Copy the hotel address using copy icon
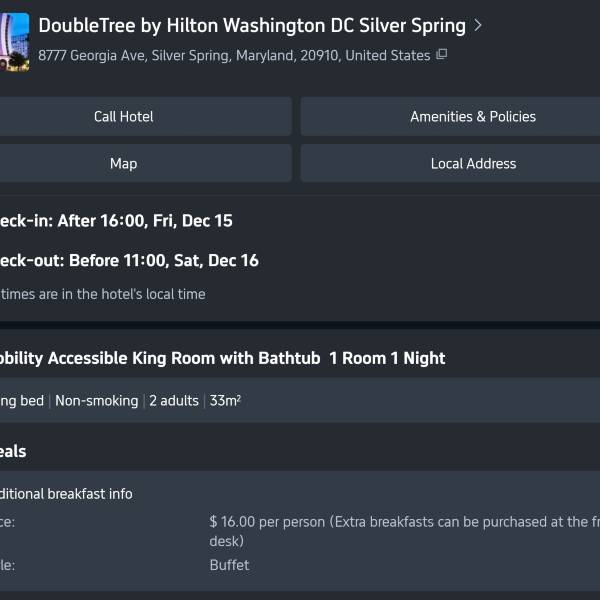The height and width of the screenshot is (600, 600). 442,55
